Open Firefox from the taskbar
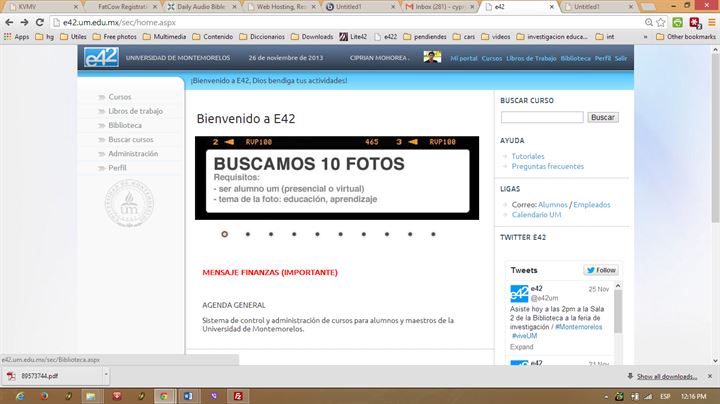 44,396
